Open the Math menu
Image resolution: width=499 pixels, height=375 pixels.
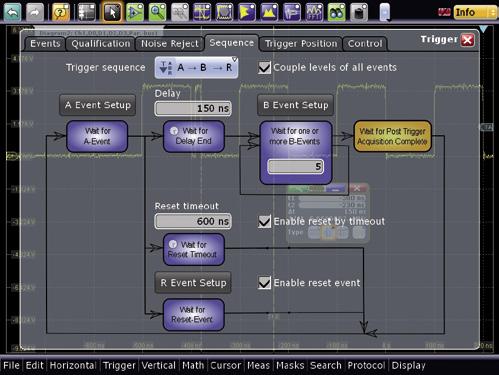point(193,365)
